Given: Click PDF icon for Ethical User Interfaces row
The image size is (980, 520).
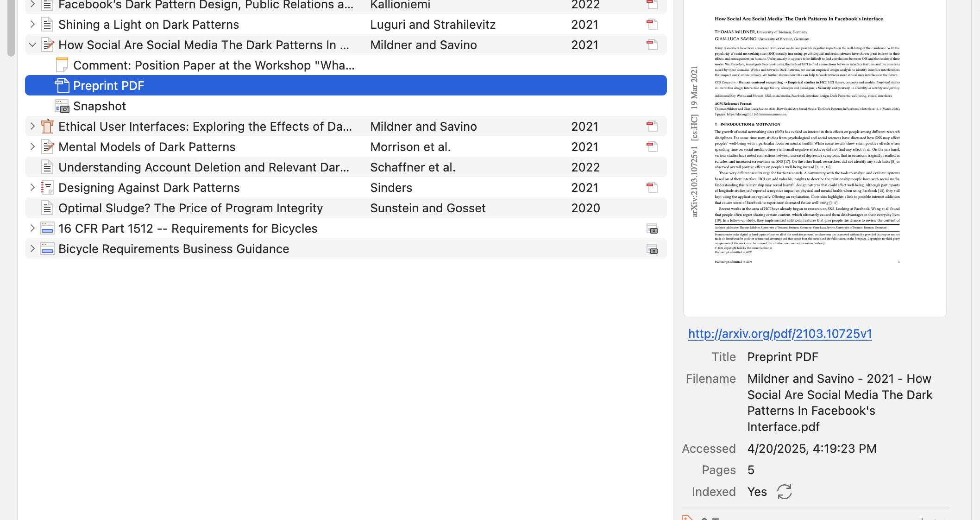Looking at the screenshot, I should click(x=652, y=127).
